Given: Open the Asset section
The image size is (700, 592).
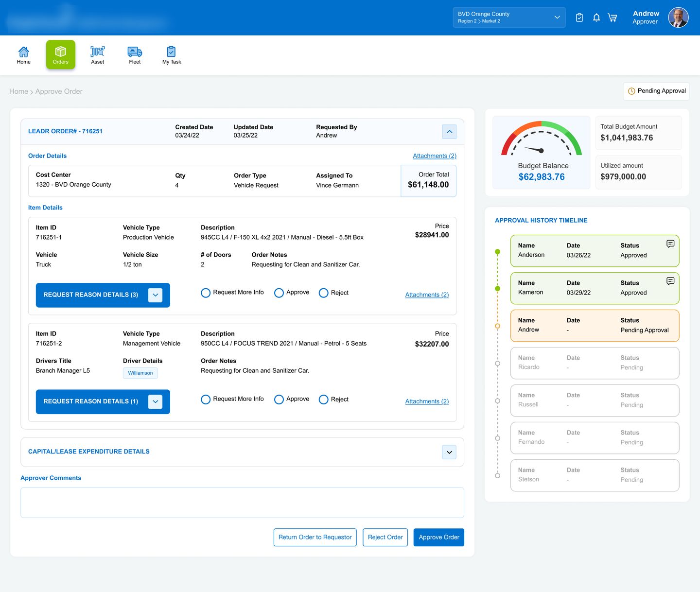Looking at the screenshot, I should (x=98, y=55).
